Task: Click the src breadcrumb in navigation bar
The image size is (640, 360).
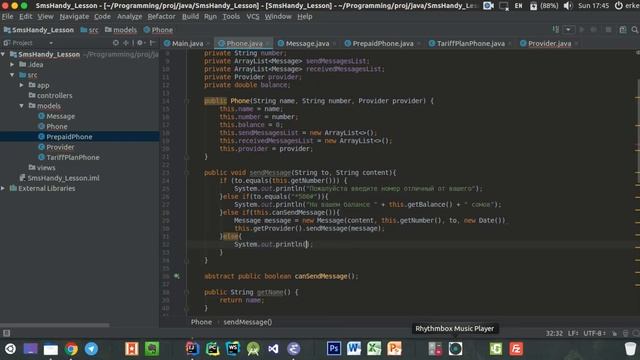Action: pyautogui.click(x=90, y=30)
